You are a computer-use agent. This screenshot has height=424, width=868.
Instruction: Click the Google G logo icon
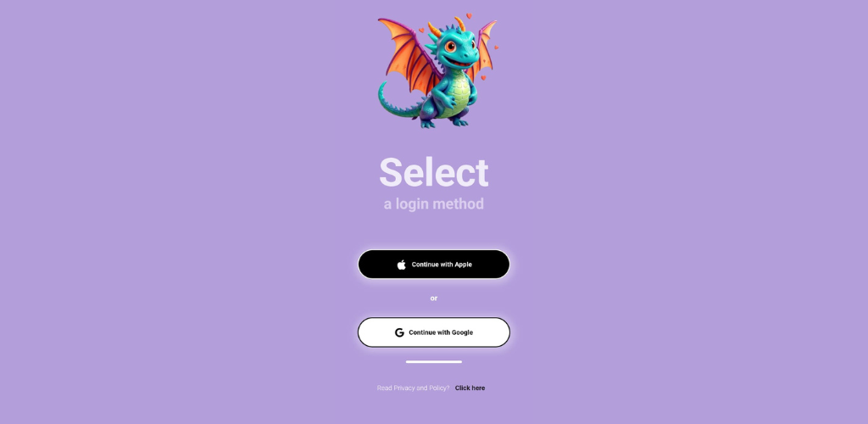click(399, 332)
